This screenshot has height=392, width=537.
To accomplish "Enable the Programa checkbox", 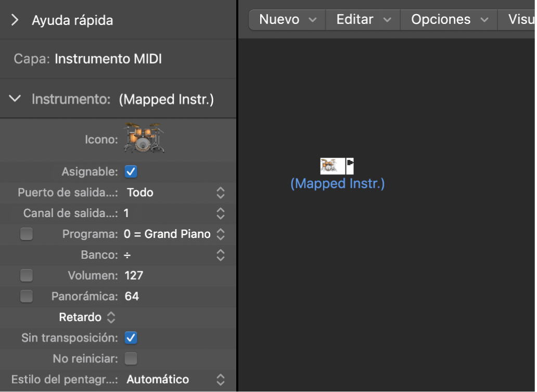I will tap(26, 234).
